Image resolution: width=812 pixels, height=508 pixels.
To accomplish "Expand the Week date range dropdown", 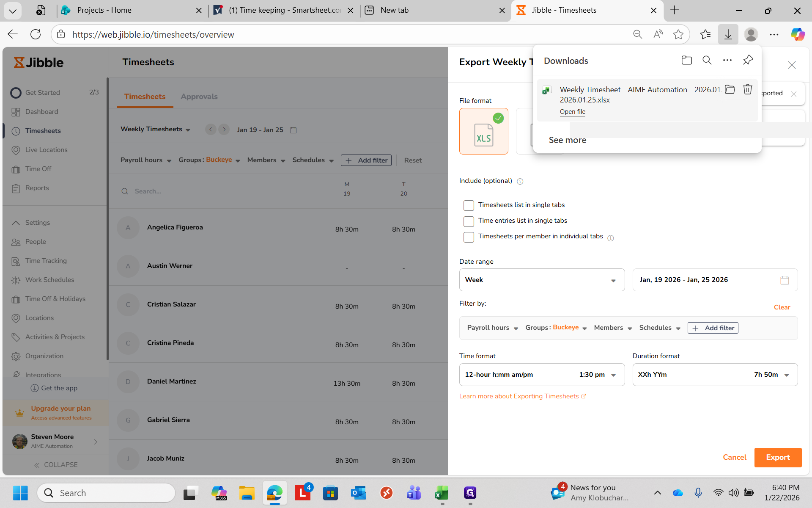I will click(541, 280).
